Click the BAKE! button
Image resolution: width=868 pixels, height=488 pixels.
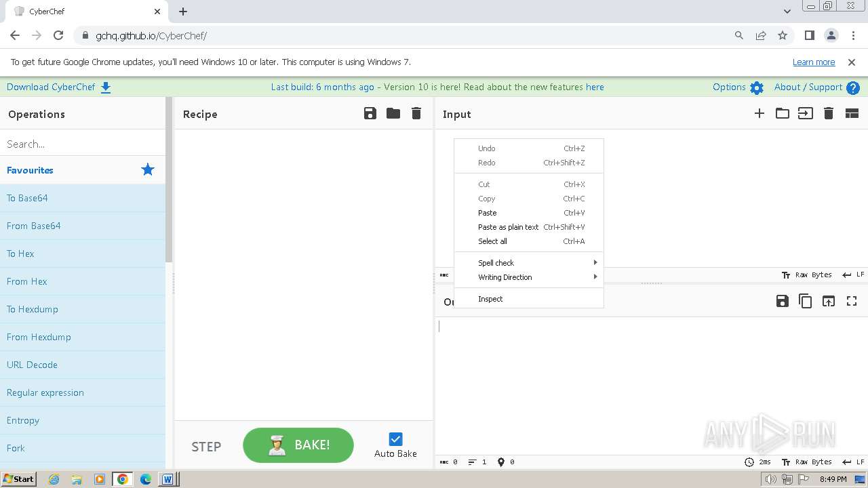[298, 445]
